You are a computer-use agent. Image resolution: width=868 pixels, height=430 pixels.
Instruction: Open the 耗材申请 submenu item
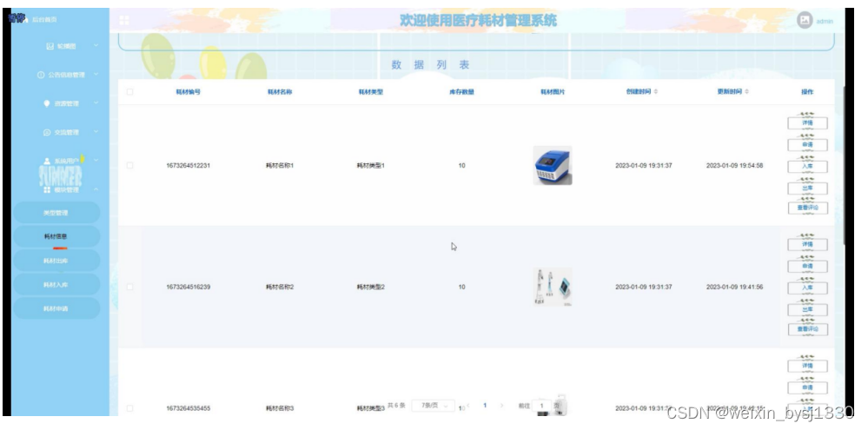point(56,308)
